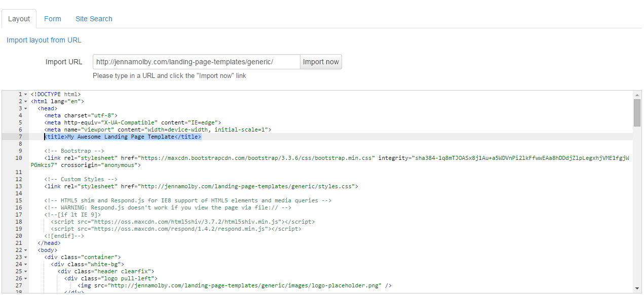
Task: Click the code editor scrollbar up arrow
Action: (637, 95)
